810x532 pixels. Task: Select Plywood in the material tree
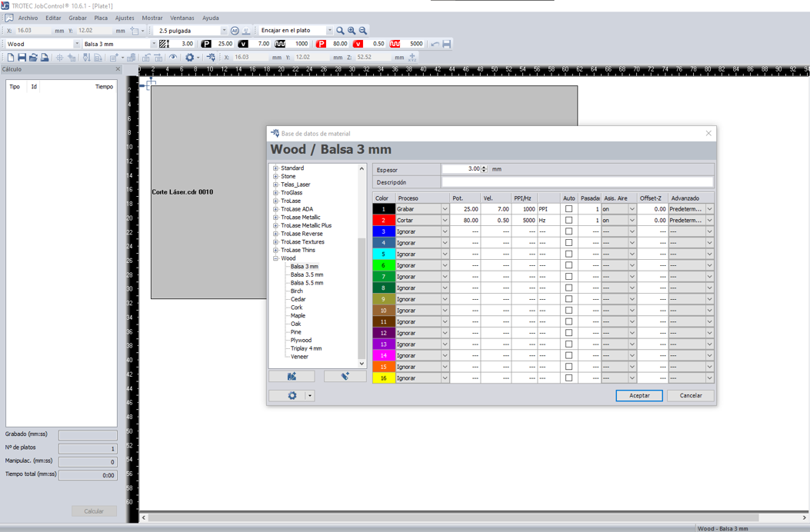(x=301, y=341)
